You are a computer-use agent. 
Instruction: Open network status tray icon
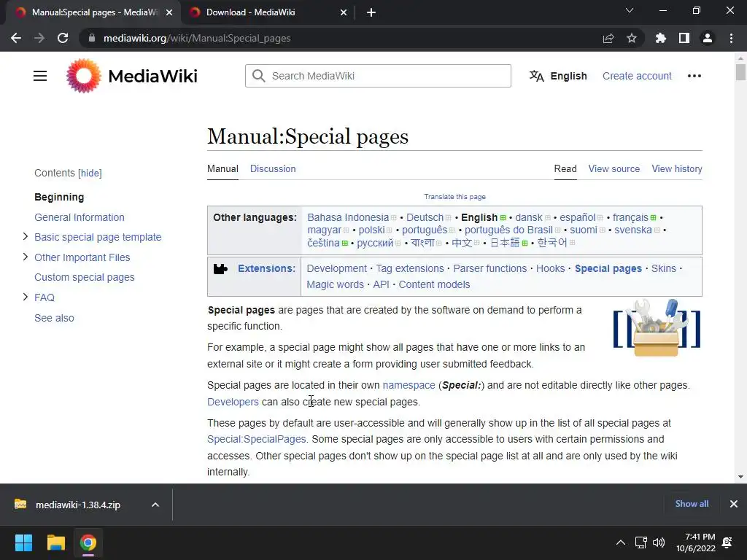(640, 542)
